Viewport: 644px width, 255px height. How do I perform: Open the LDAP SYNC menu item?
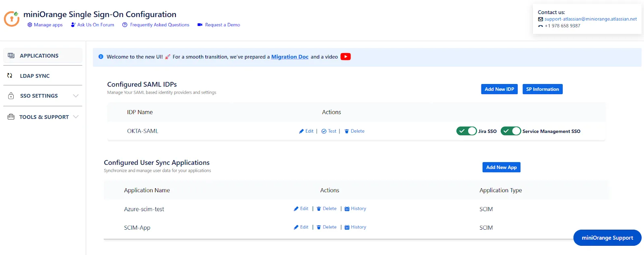[x=43, y=76]
